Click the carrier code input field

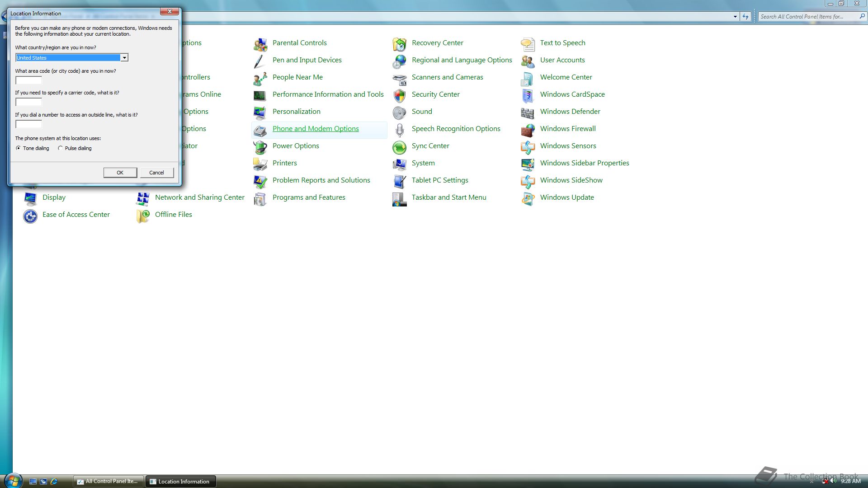[29, 102]
